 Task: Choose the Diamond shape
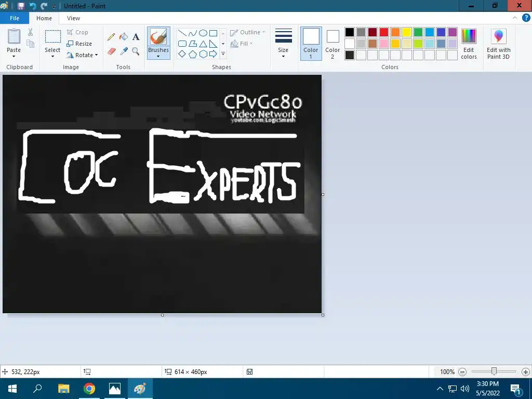[x=182, y=54]
